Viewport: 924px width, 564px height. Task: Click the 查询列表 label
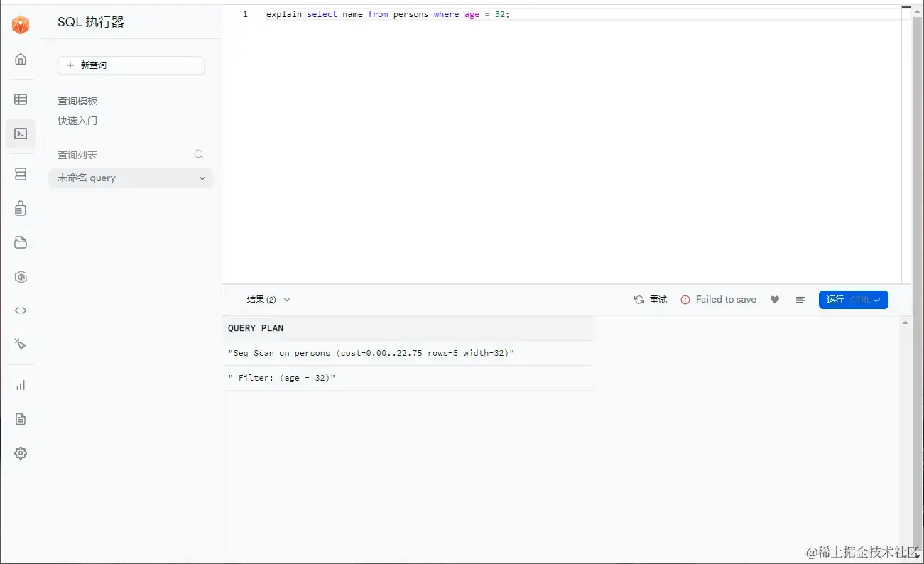click(x=77, y=155)
